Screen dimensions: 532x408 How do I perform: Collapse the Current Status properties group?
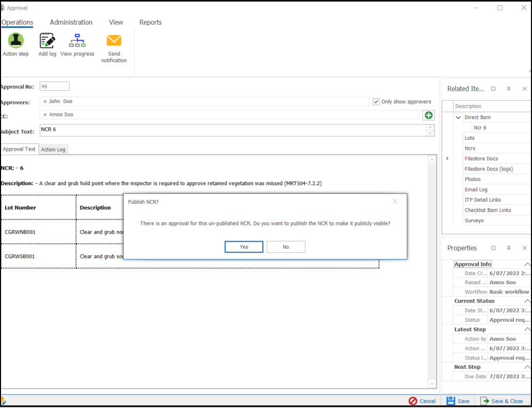coord(527,301)
